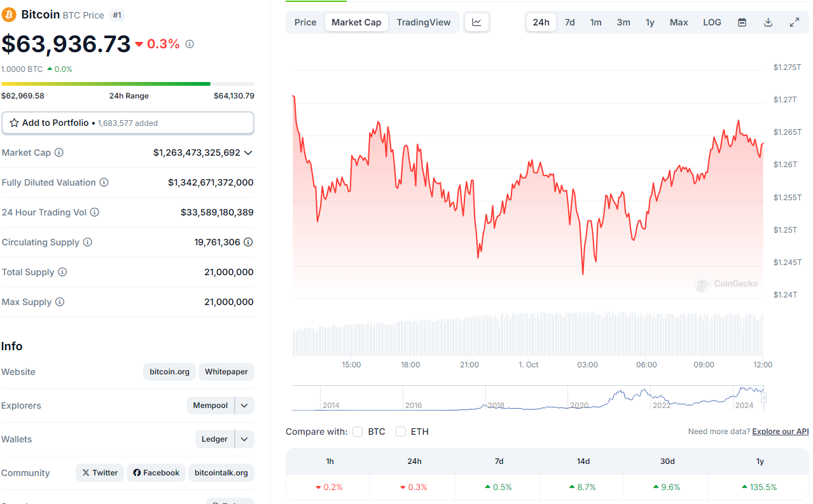This screenshot has width=813, height=504.
Task: Select the Max time range
Action: click(679, 22)
